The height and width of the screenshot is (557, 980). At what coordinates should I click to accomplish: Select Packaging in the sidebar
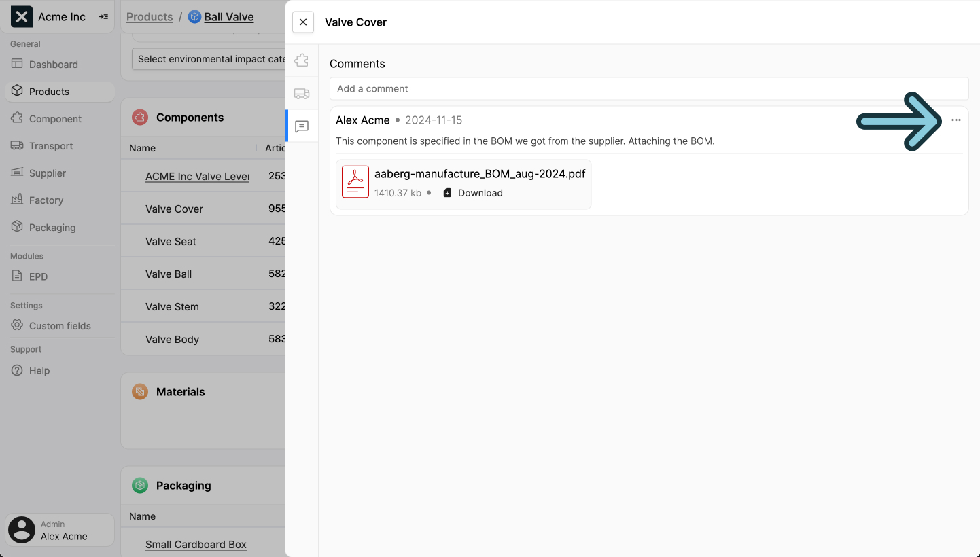(x=51, y=227)
